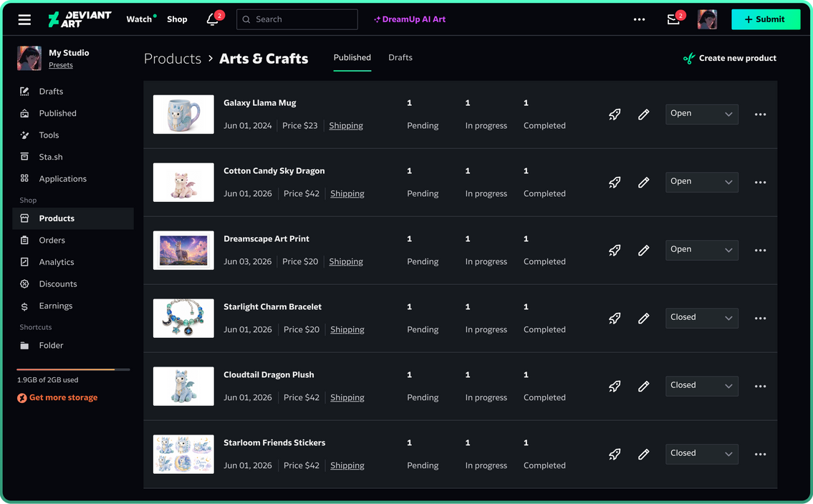The height and width of the screenshot is (504, 813).
Task: Edit Dreamscape Art Print with pencil icon
Action: click(643, 250)
